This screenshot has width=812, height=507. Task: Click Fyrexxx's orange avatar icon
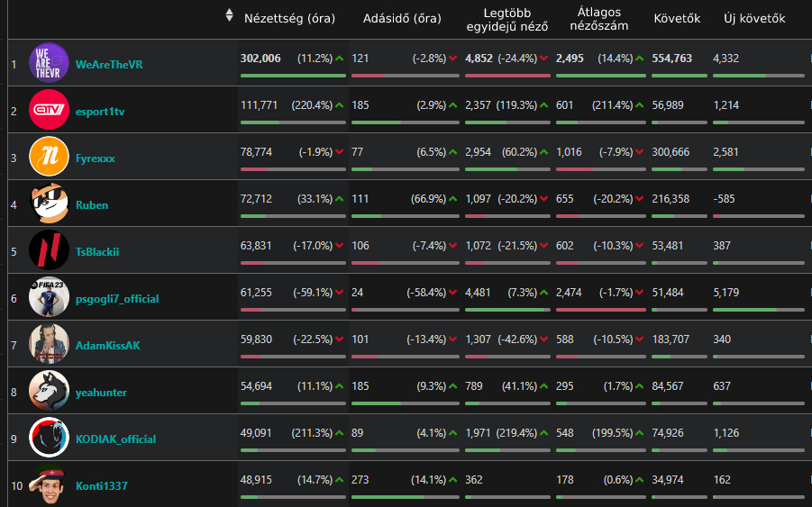coord(49,158)
